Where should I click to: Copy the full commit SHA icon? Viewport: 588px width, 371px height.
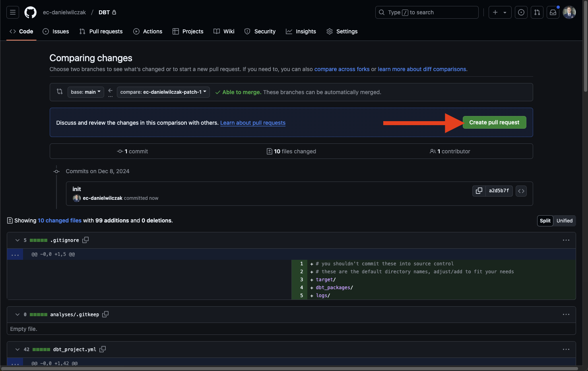[x=479, y=191]
